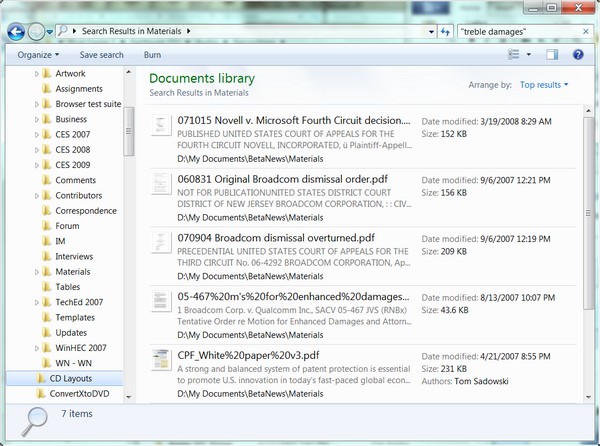This screenshot has height=446, width=600.
Task: Expand the Browser test suite folder
Action: (37, 104)
